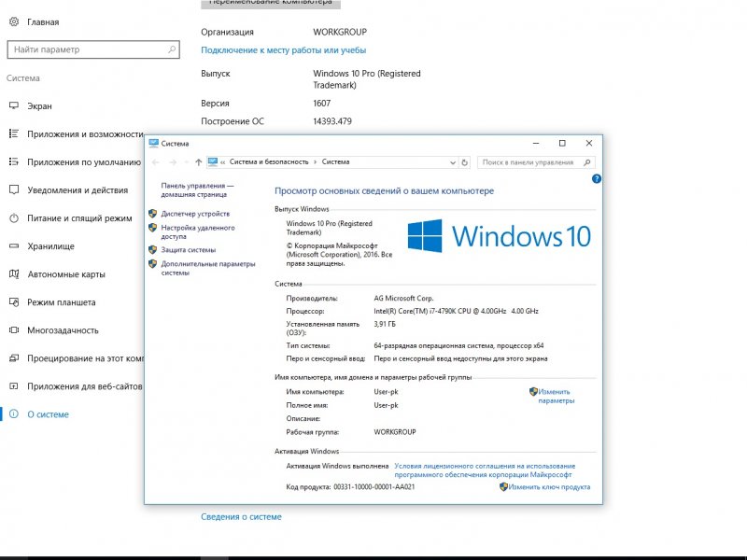Open Настройка удаленного доступа link
Image resolution: width=747 pixels, height=560 pixels.
click(198, 231)
